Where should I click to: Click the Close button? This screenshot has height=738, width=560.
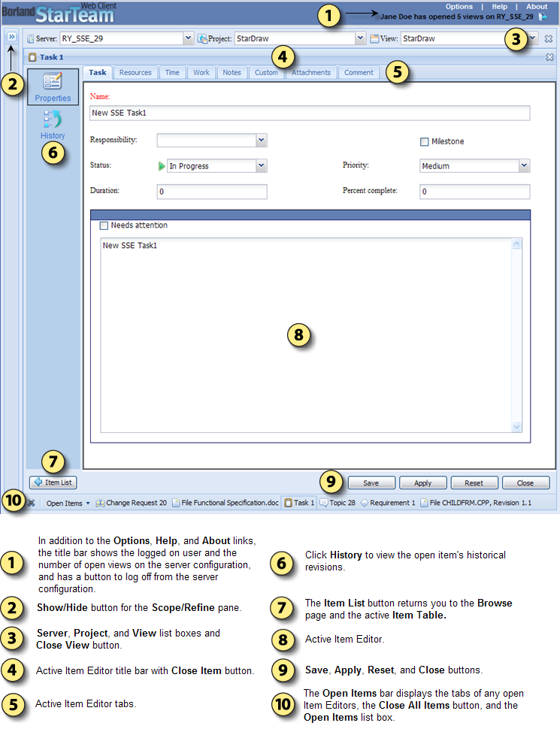[525, 483]
